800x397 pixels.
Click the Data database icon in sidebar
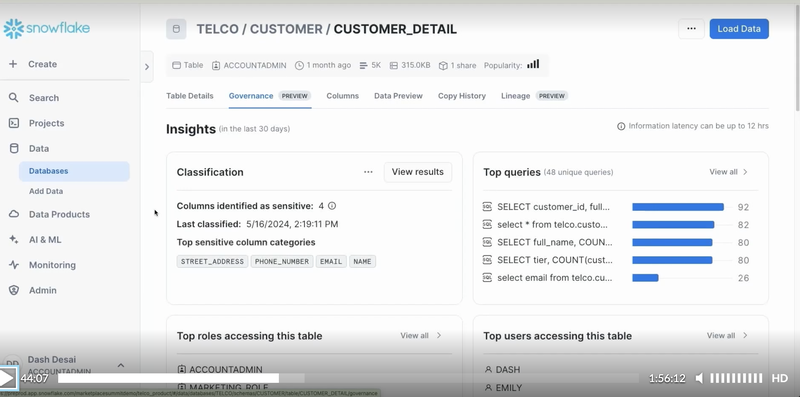click(x=14, y=148)
